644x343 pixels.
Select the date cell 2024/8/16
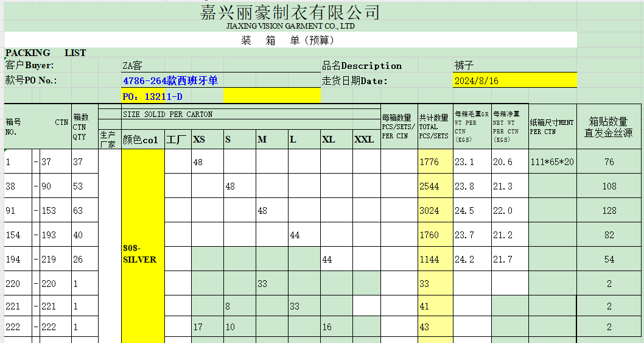[x=476, y=80]
